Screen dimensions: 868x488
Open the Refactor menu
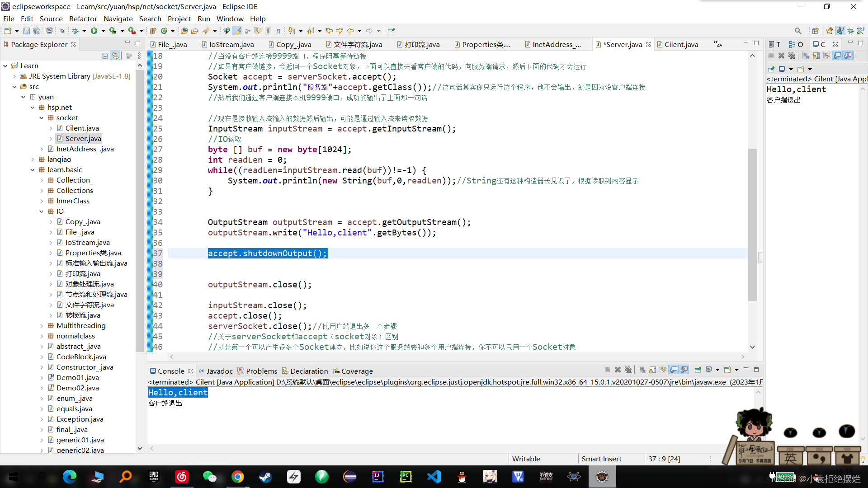coord(83,19)
